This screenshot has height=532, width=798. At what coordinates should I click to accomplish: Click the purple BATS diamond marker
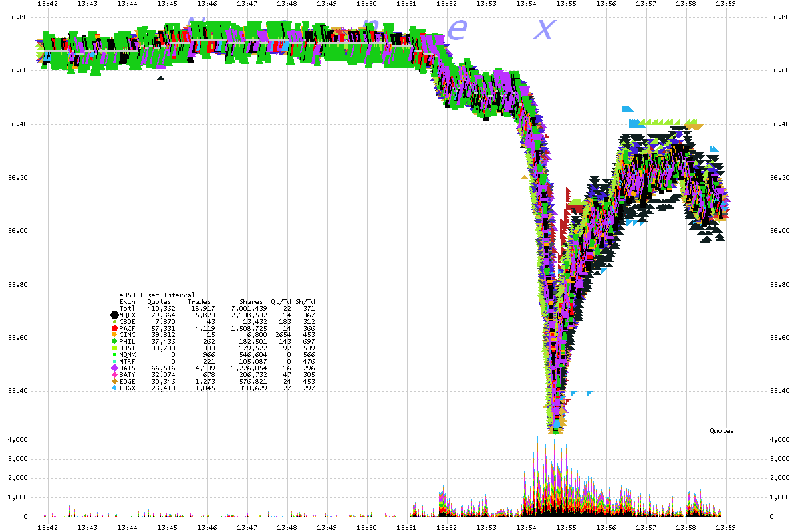114,367
